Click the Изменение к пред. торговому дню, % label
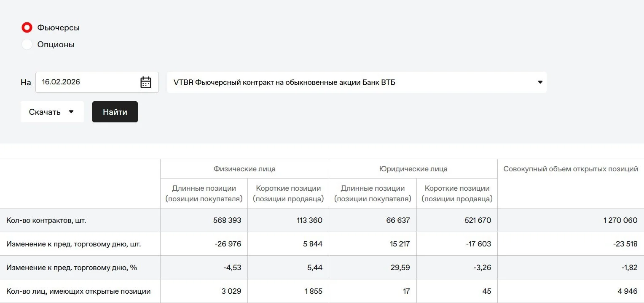The image size is (644, 303). pos(72,268)
